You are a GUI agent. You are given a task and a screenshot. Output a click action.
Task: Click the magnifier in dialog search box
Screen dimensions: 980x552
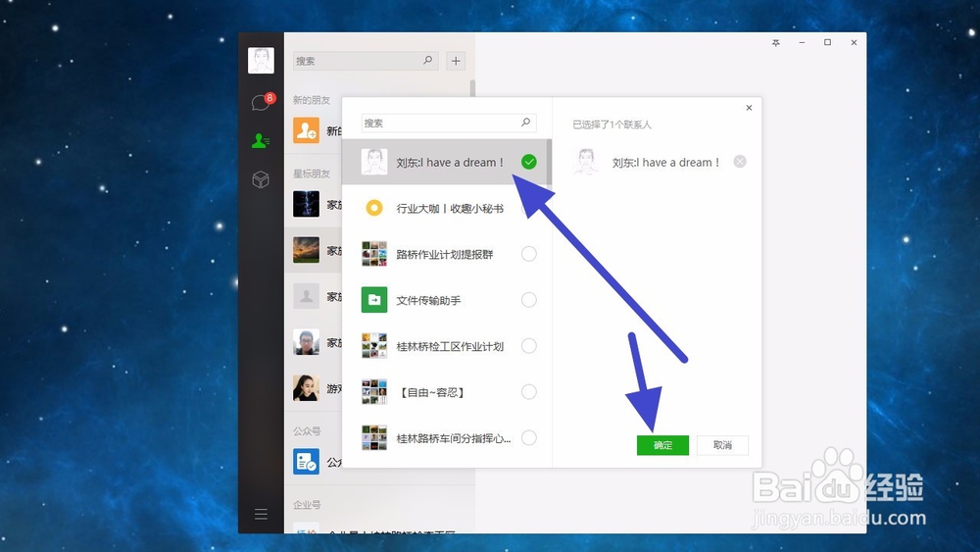pyautogui.click(x=525, y=122)
